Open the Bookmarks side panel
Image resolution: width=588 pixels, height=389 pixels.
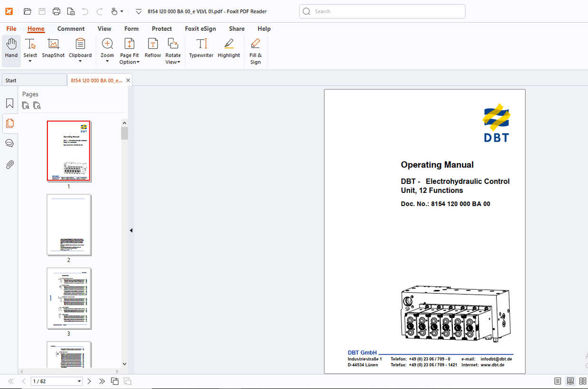point(9,104)
